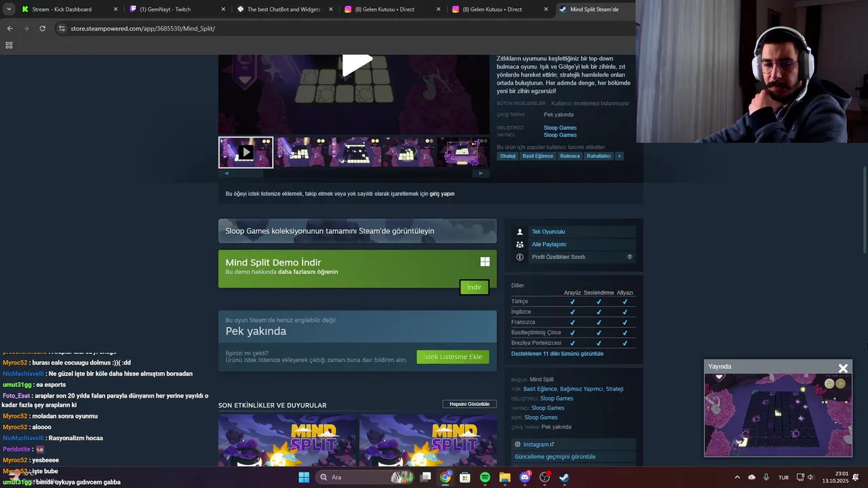Open the notification bell in tray

tap(855, 477)
